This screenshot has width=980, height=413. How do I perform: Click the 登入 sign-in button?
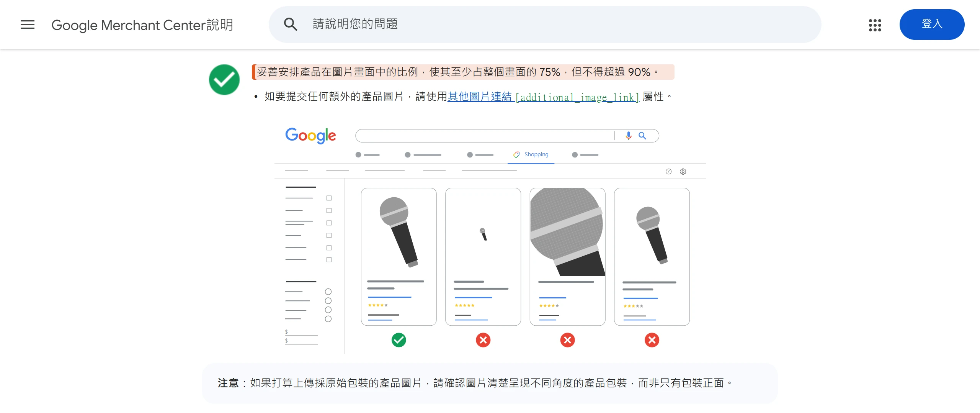[x=932, y=25]
